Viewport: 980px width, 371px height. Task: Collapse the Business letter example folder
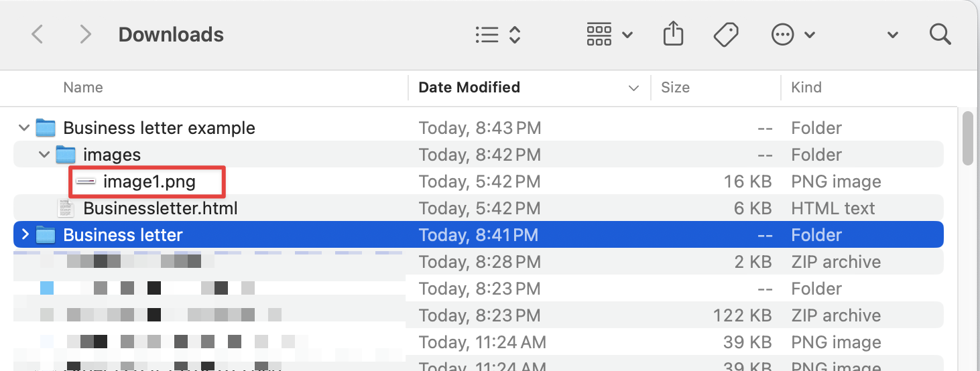(x=25, y=128)
